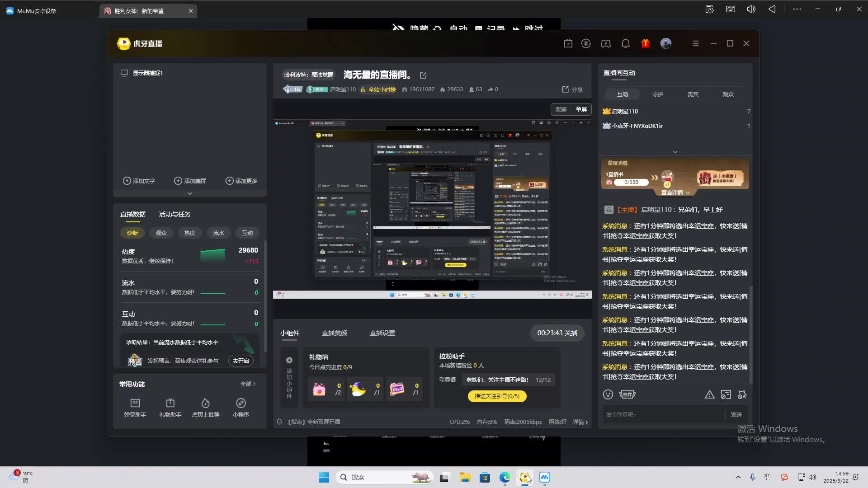Click the warning triangle icon in chat toolbar
This screenshot has height=488, width=868.
pos(709,394)
